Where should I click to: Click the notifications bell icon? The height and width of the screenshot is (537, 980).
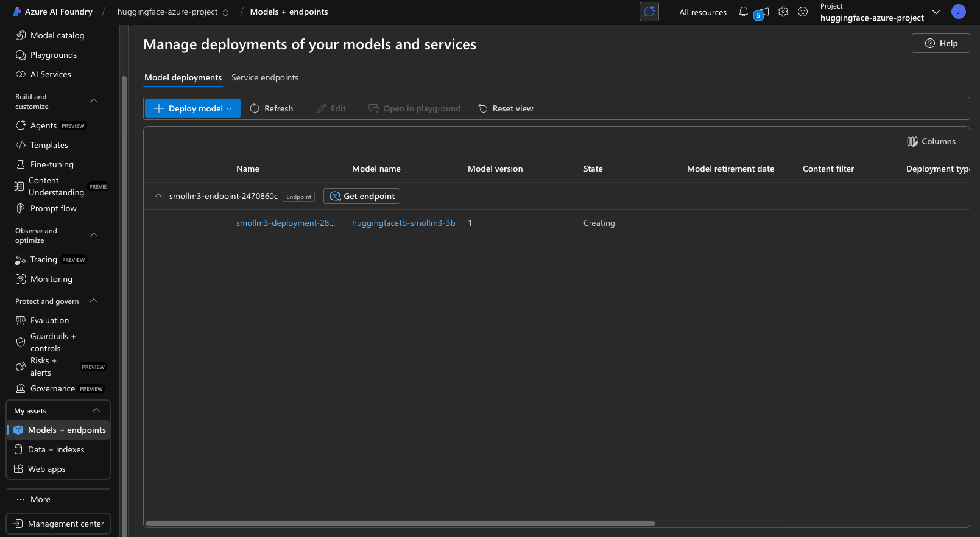[x=743, y=12]
